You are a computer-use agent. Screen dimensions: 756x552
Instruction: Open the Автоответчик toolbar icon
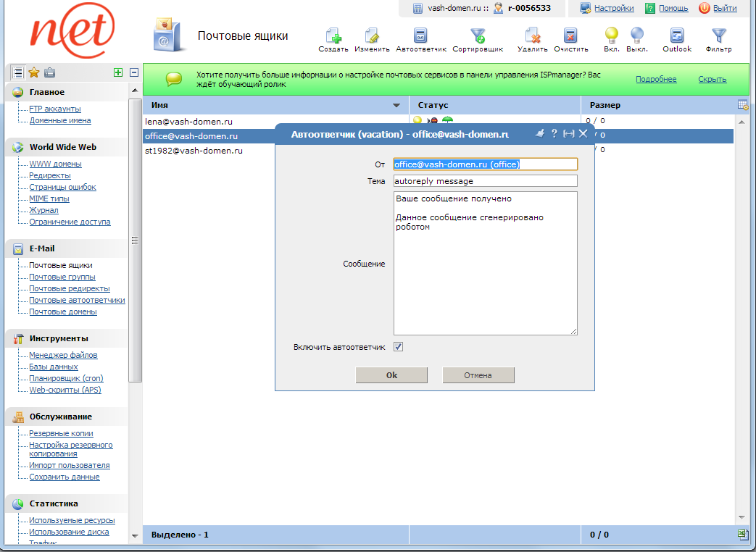click(x=420, y=36)
